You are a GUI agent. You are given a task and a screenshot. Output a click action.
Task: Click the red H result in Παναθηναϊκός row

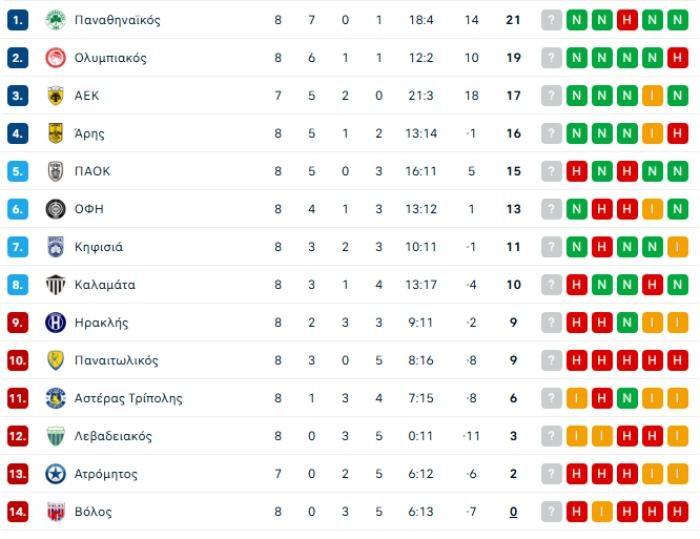click(x=627, y=20)
